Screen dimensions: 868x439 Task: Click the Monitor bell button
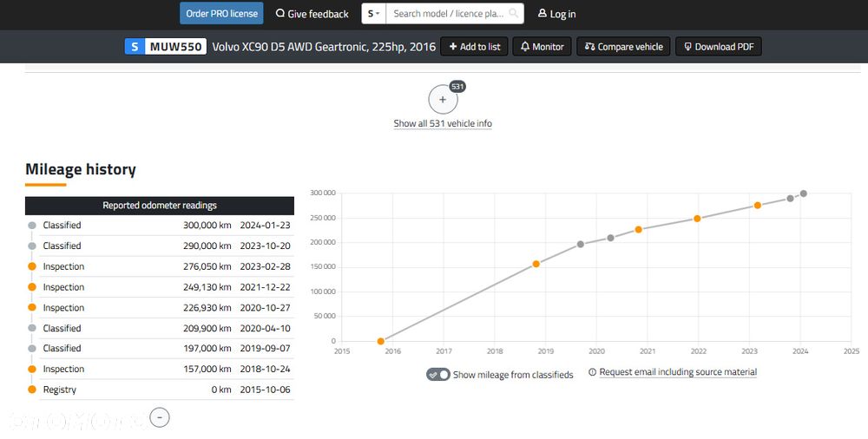(x=542, y=47)
